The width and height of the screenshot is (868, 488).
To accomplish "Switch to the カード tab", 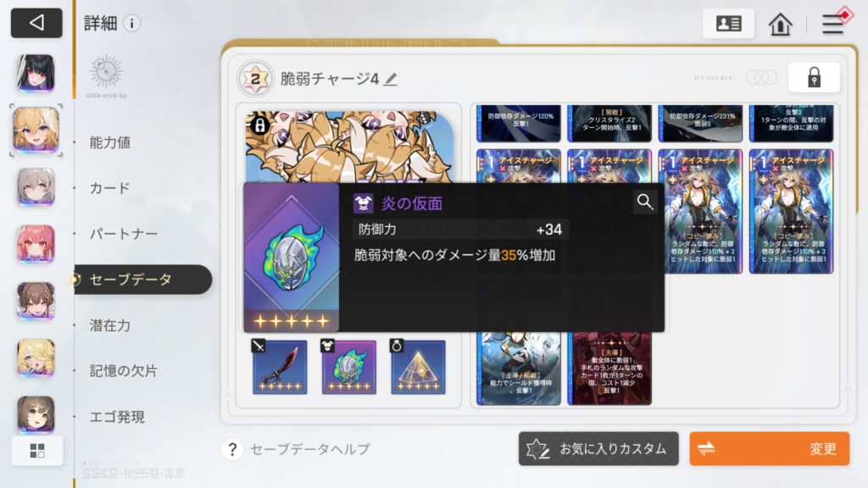I will (109, 188).
